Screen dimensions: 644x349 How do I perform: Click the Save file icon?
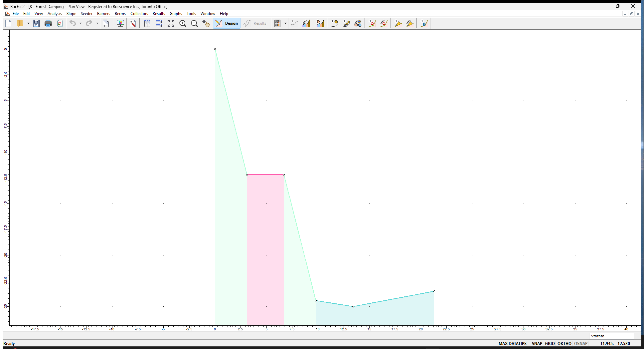pyautogui.click(x=37, y=23)
